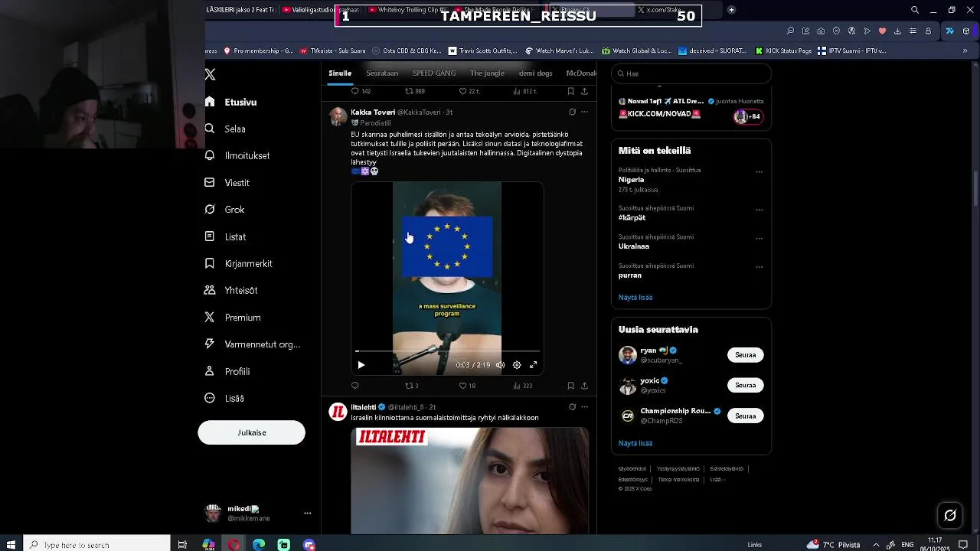Switch to the demi dogs tab

tap(535, 73)
